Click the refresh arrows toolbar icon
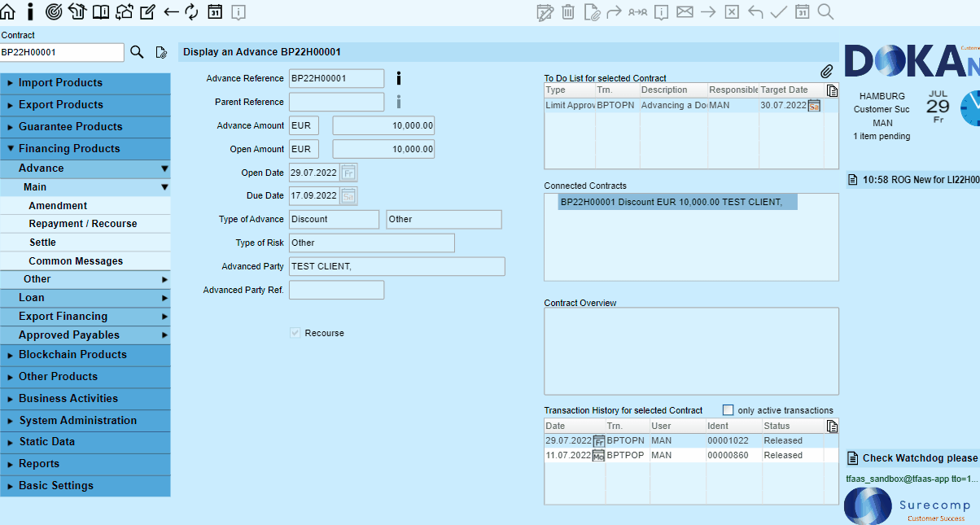Screen dimensions: 980x525 (x=192, y=11)
